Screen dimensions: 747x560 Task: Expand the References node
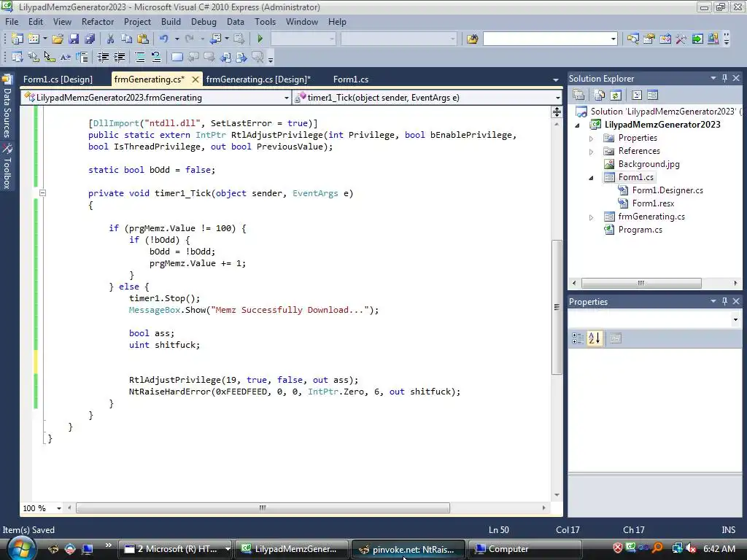coord(591,152)
